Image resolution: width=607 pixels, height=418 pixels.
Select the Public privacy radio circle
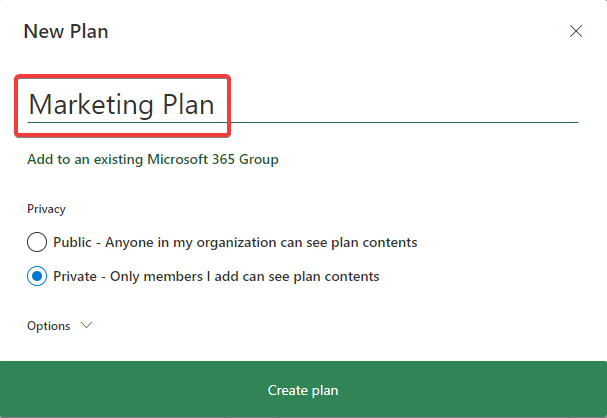click(37, 242)
